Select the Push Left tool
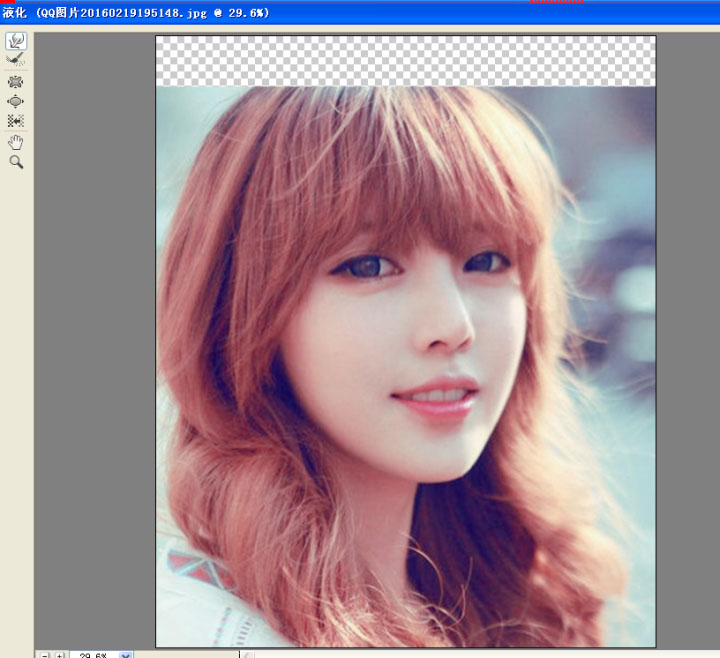 click(16, 121)
